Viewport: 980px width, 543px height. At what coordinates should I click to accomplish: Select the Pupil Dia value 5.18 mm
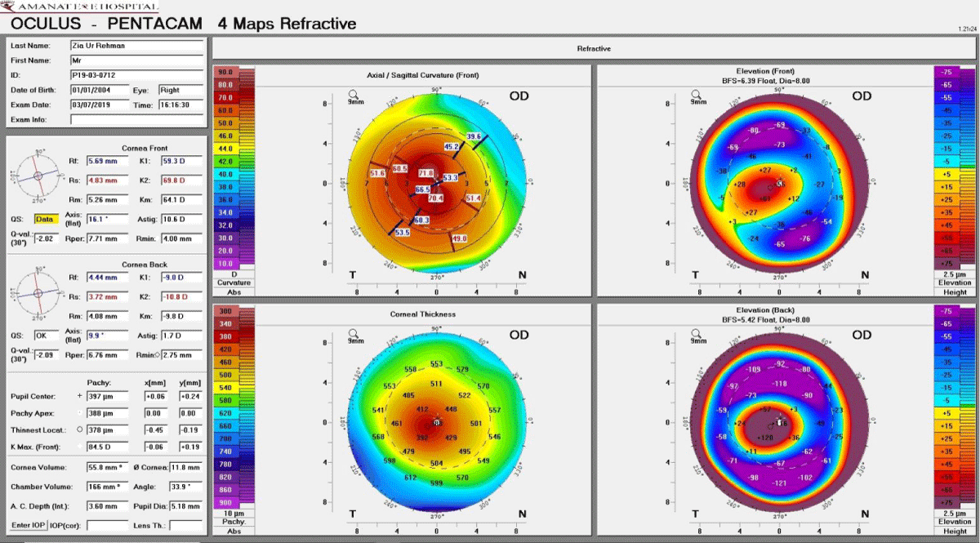click(185, 506)
